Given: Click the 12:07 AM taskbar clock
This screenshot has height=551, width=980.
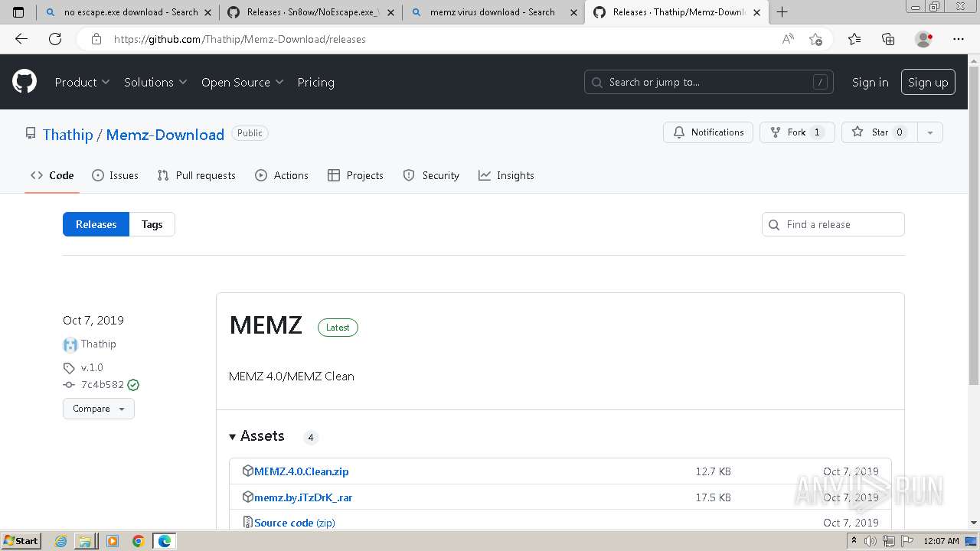Looking at the screenshot, I should [x=941, y=541].
